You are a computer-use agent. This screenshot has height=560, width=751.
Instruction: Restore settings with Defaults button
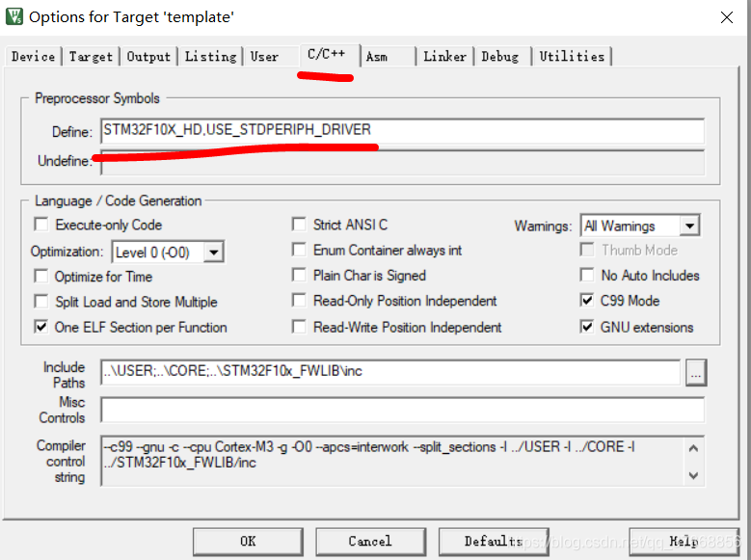[494, 542]
